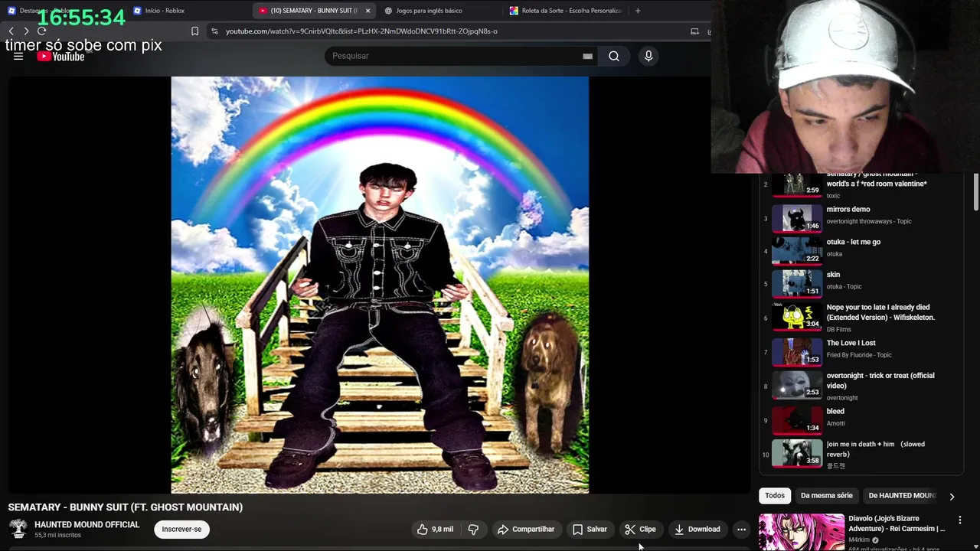Viewport: 980px width, 551px height.
Task: Select the De HAUNTED MOUND filter chip
Action: tap(902, 496)
